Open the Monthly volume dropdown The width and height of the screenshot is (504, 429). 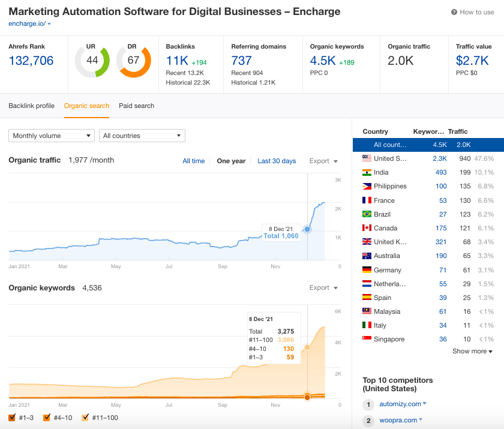pos(51,136)
